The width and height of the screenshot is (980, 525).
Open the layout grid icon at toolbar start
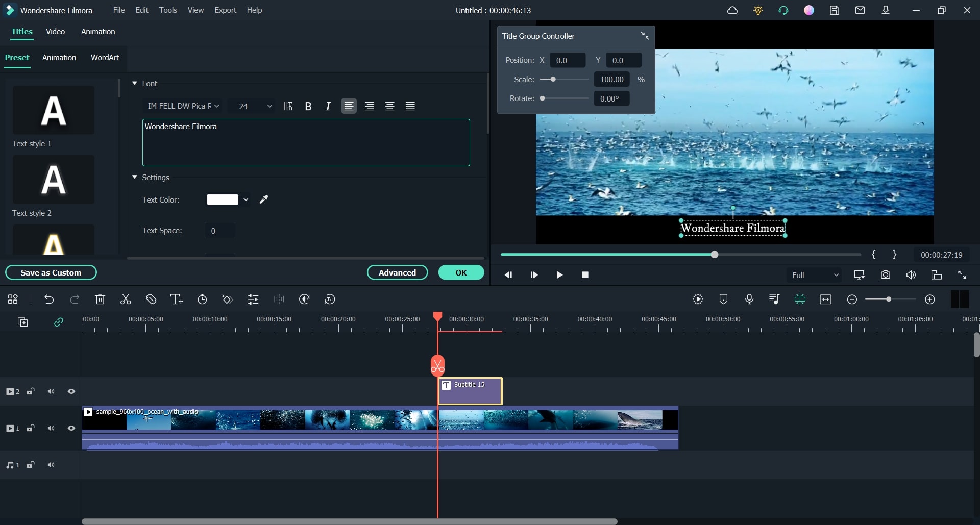[13, 299]
